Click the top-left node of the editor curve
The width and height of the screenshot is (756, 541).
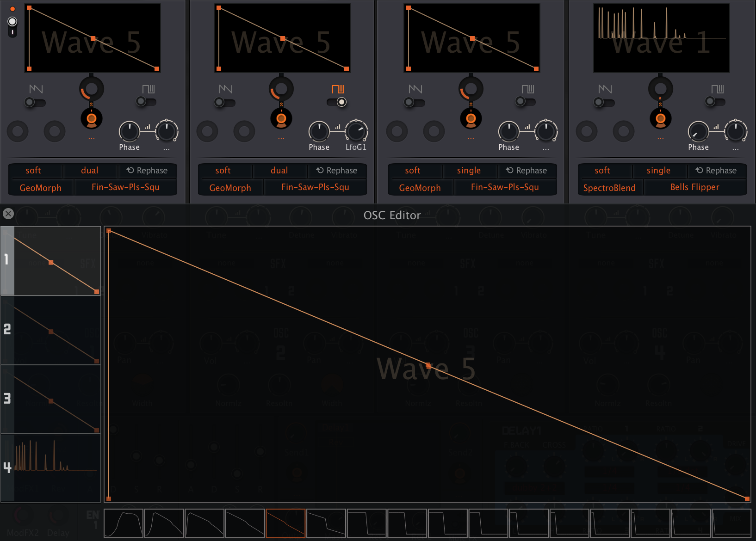tap(109, 230)
